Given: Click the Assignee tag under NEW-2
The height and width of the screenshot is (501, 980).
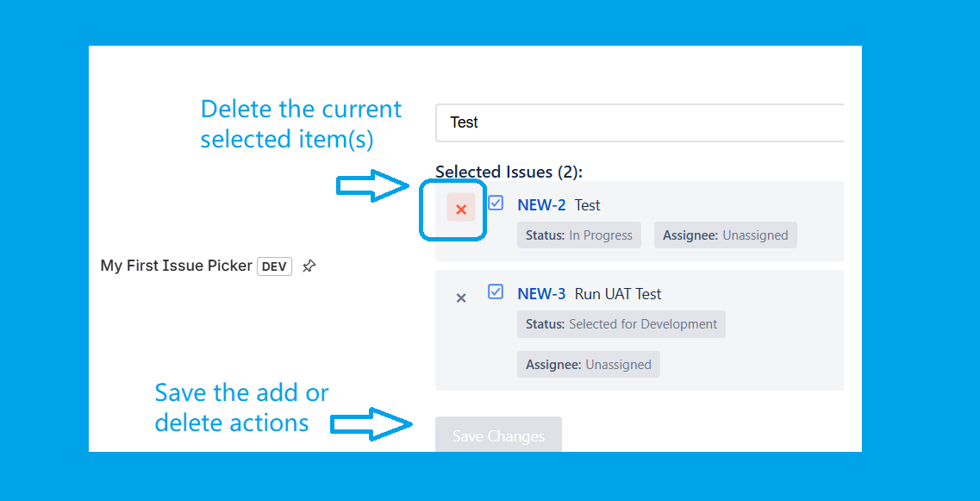Looking at the screenshot, I should 725,235.
